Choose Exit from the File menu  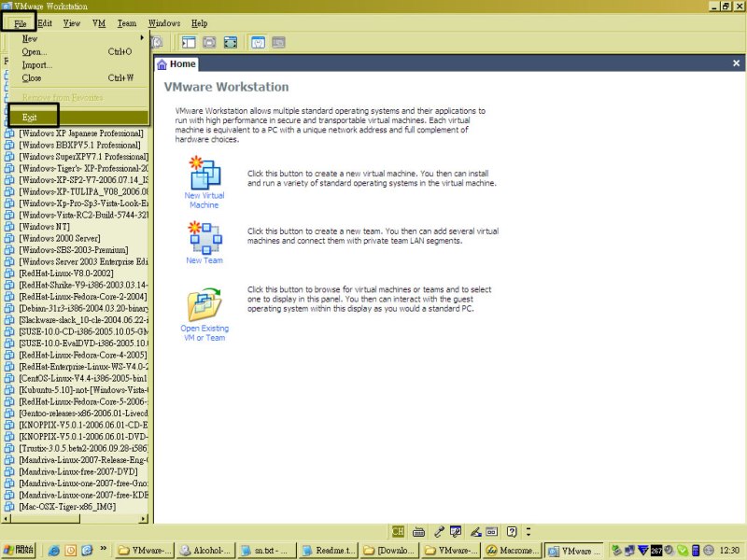click(79, 118)
